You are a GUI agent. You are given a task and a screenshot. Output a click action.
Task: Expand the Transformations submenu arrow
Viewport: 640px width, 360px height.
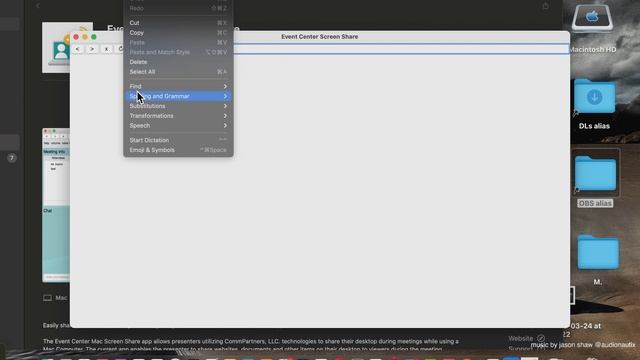(225, 116)
